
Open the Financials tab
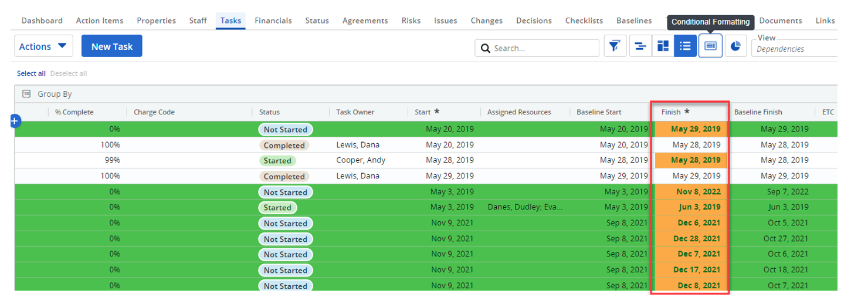coord(273,21)
